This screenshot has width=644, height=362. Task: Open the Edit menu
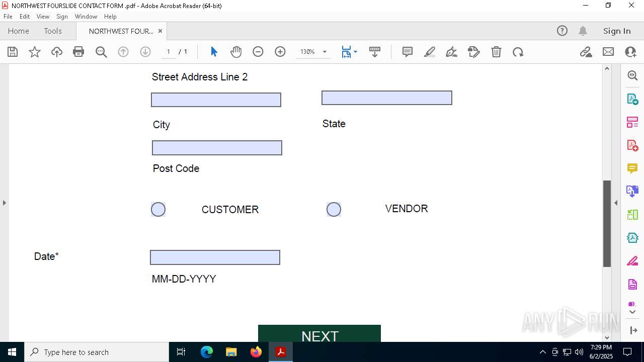click(x=25, y=17)
